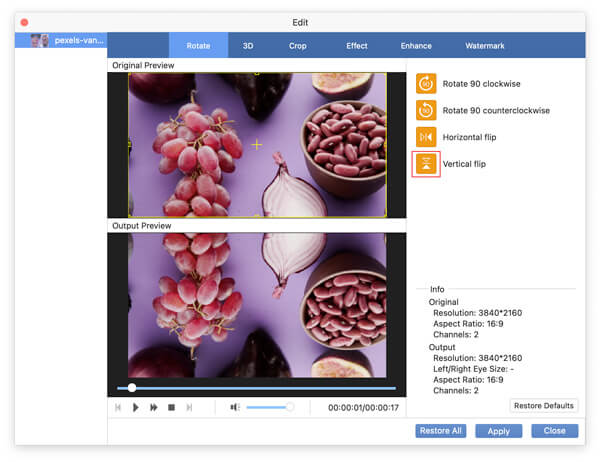Click the Rotate 90 clockwise icon
This screenshot has width=600, height=462.
click(426, 84)
